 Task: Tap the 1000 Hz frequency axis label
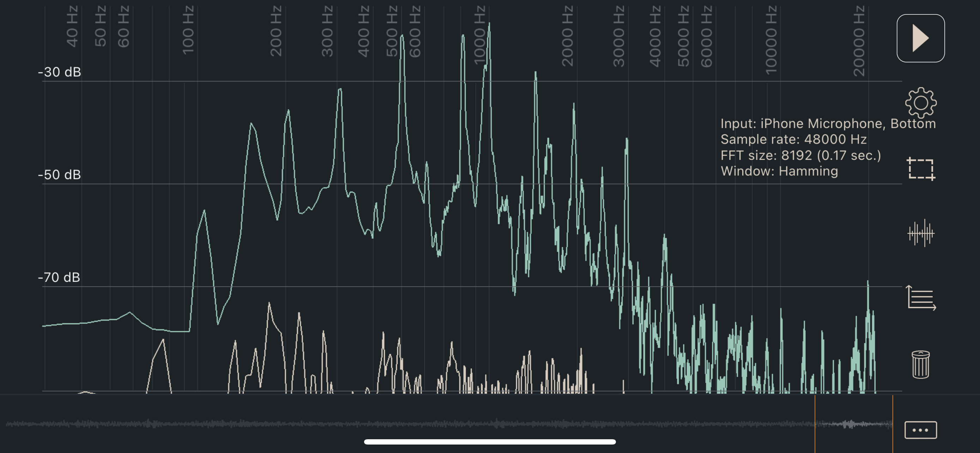click(479, 35)
